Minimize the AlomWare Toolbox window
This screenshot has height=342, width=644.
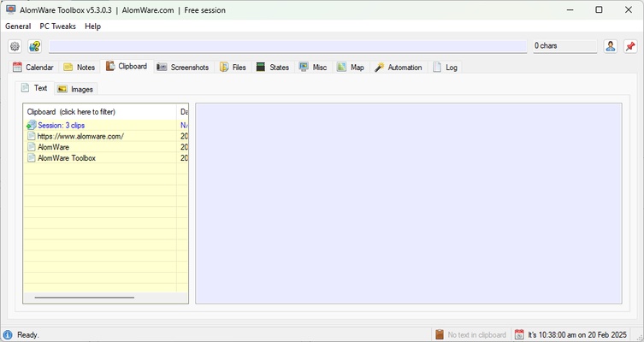[570, 10]
